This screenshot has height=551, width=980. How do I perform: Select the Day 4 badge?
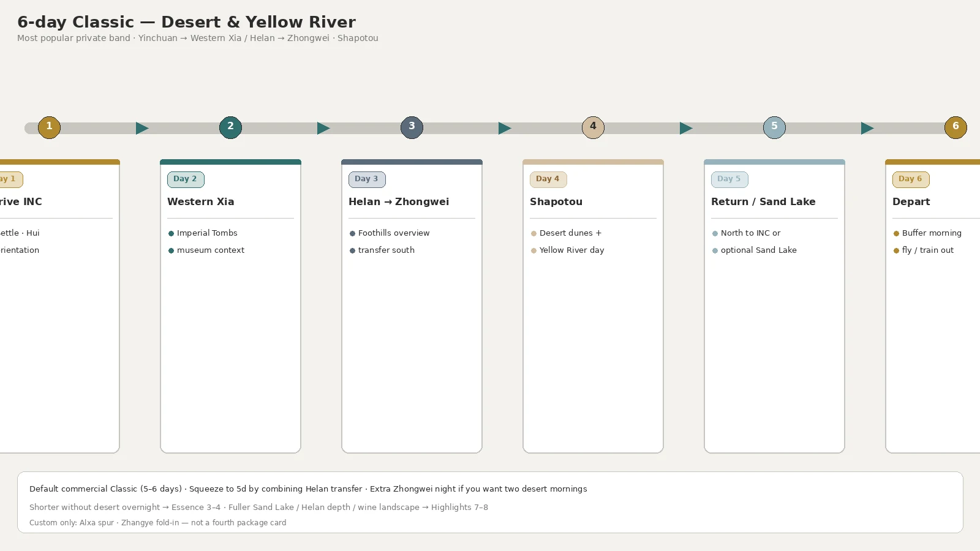click(548, 179)
